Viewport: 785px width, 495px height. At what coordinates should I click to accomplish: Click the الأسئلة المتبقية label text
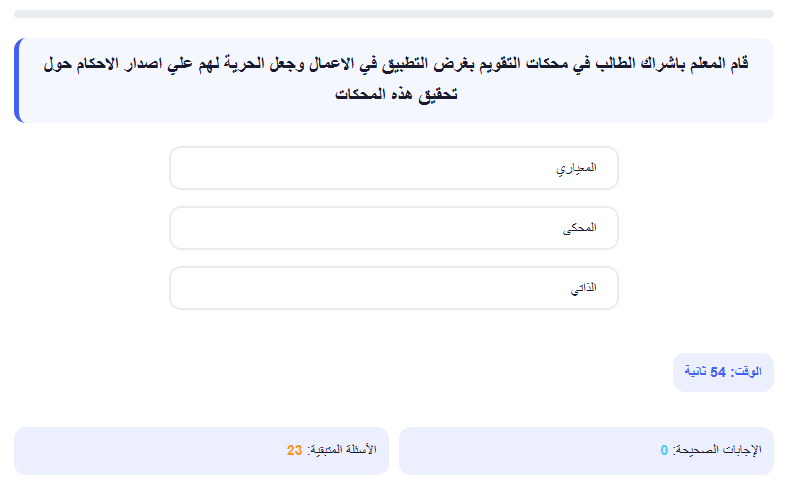[x=341, y=450]
